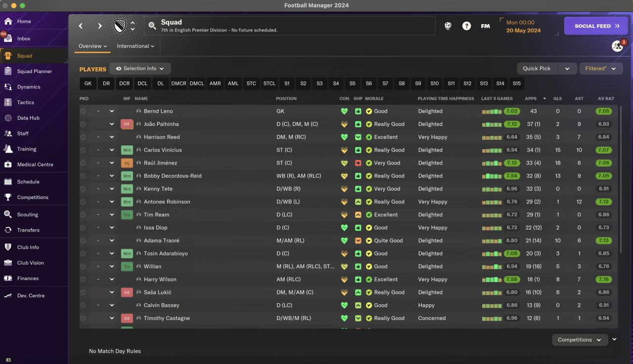Toggle picked checkbox for Bernd Leno

click(83, 111)
